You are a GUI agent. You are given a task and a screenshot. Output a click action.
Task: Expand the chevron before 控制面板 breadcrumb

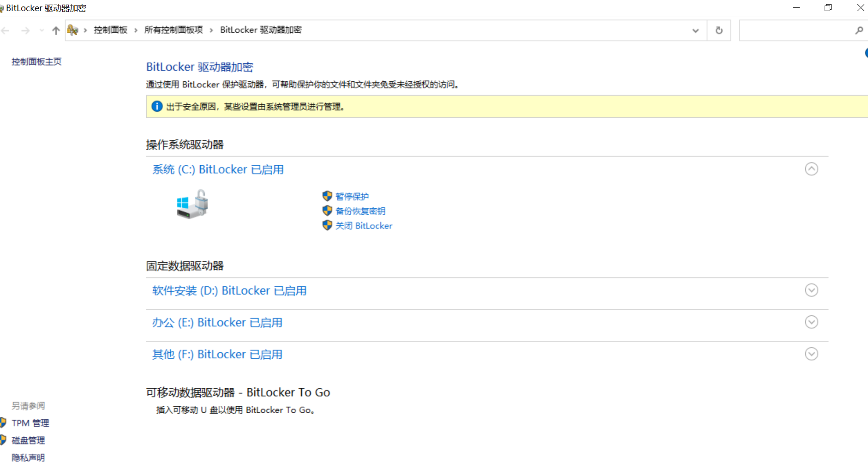(x=85, y=30)
